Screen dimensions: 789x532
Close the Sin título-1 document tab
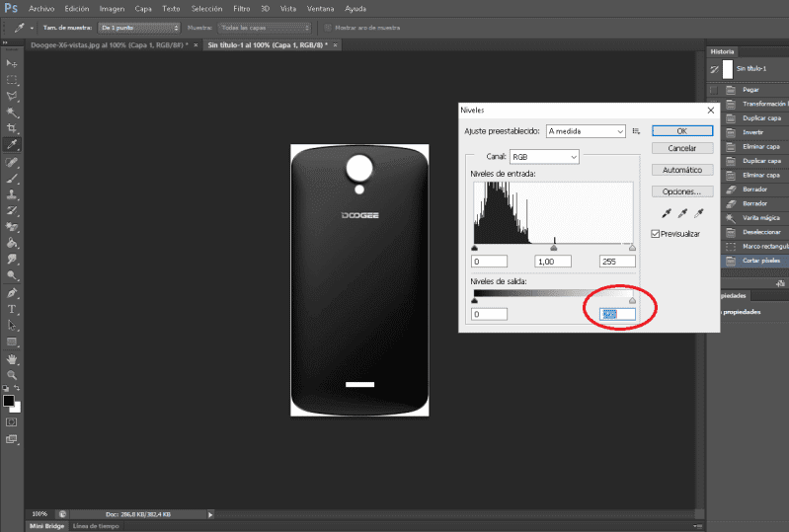coord(335,45)
